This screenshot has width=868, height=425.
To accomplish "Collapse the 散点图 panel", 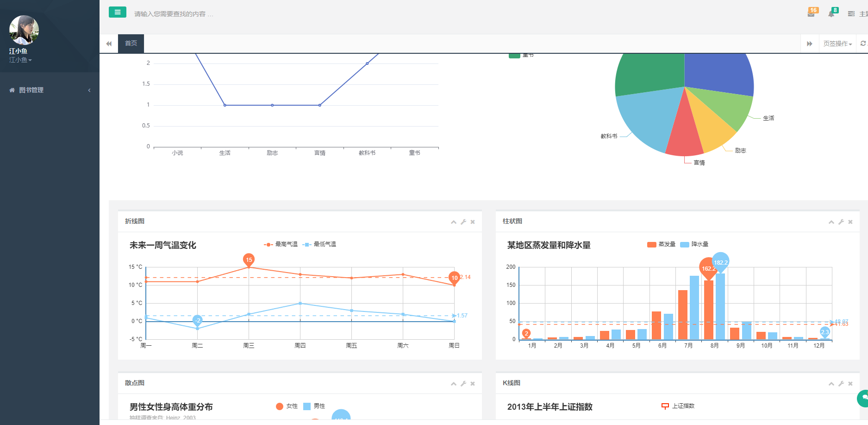I will coord(454,384).
